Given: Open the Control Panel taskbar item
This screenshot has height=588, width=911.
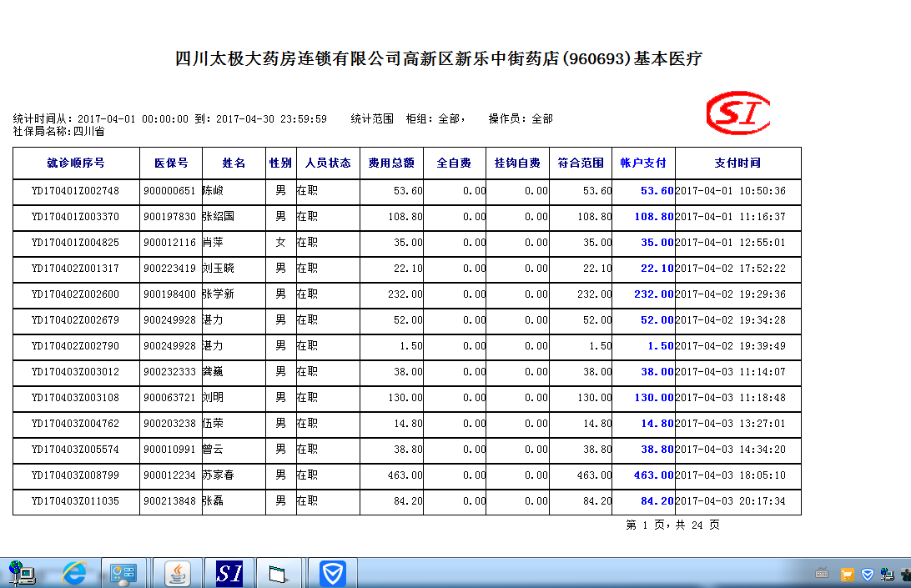Looking at the screenshot, I should (x=123, y=574).
